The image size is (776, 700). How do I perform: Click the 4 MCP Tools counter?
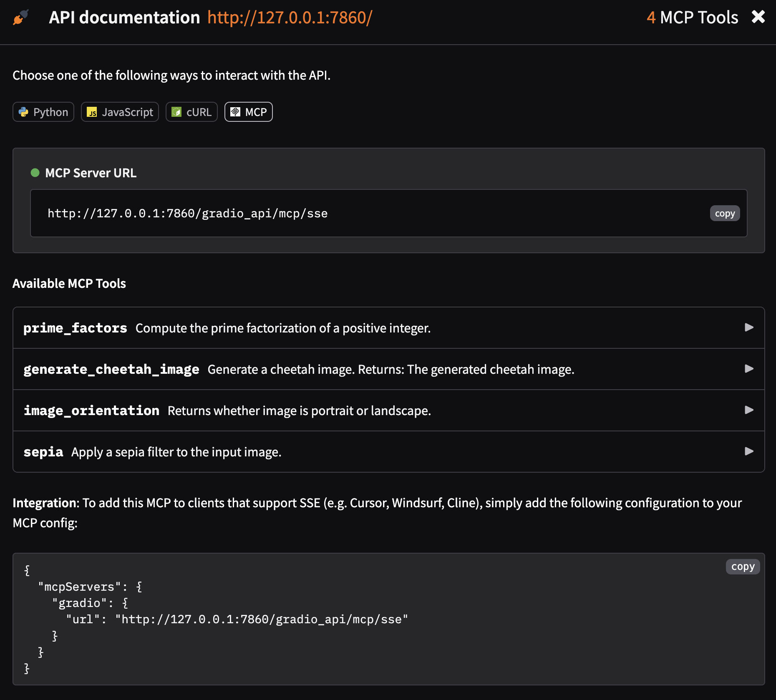click(x=692, y=18)
